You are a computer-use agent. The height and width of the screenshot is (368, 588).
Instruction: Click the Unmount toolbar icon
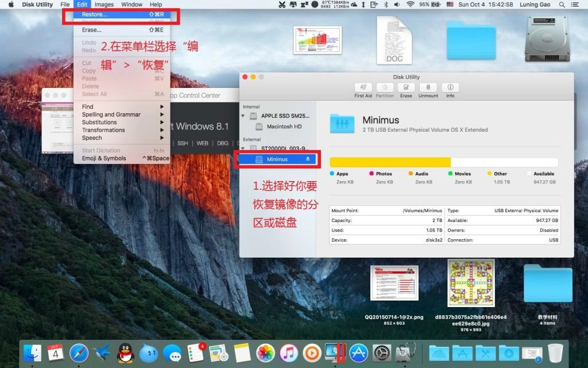(x=428, y=87)
